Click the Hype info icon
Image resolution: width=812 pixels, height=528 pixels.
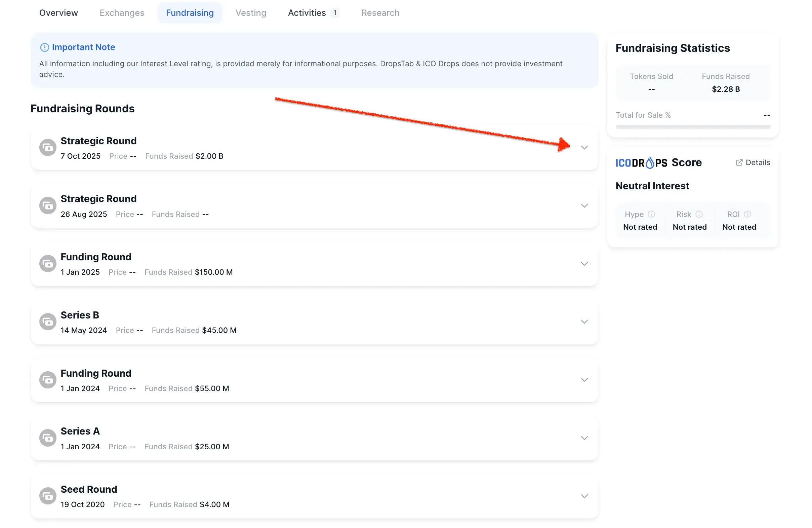tap(651, 214)
